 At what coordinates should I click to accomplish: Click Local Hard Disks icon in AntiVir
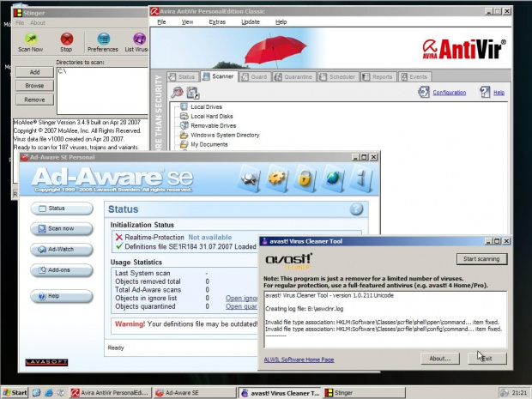pos(184,116)
